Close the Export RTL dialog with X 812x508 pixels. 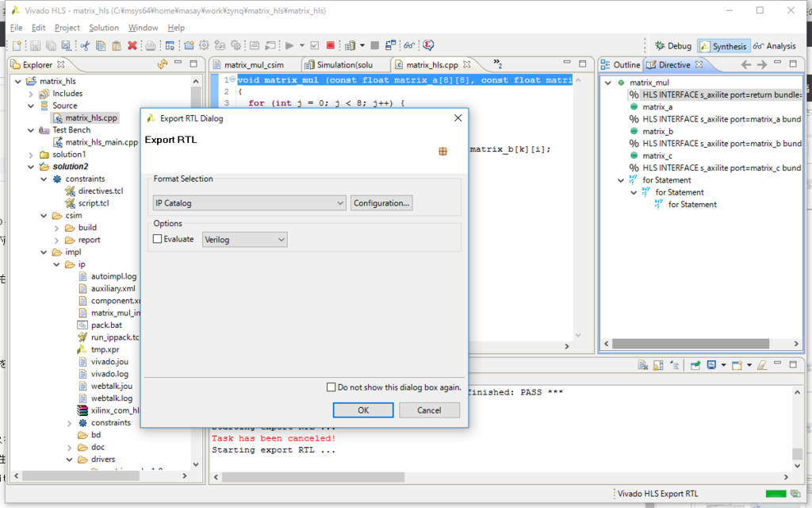[x=458, y=118]
